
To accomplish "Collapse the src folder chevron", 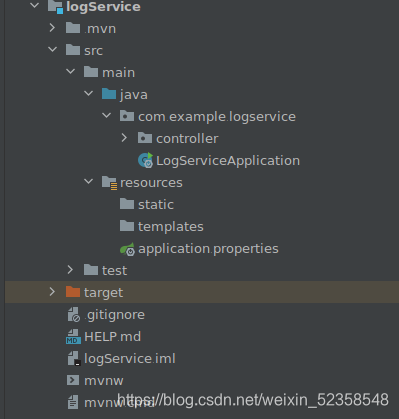I will [x=52, y=50].
